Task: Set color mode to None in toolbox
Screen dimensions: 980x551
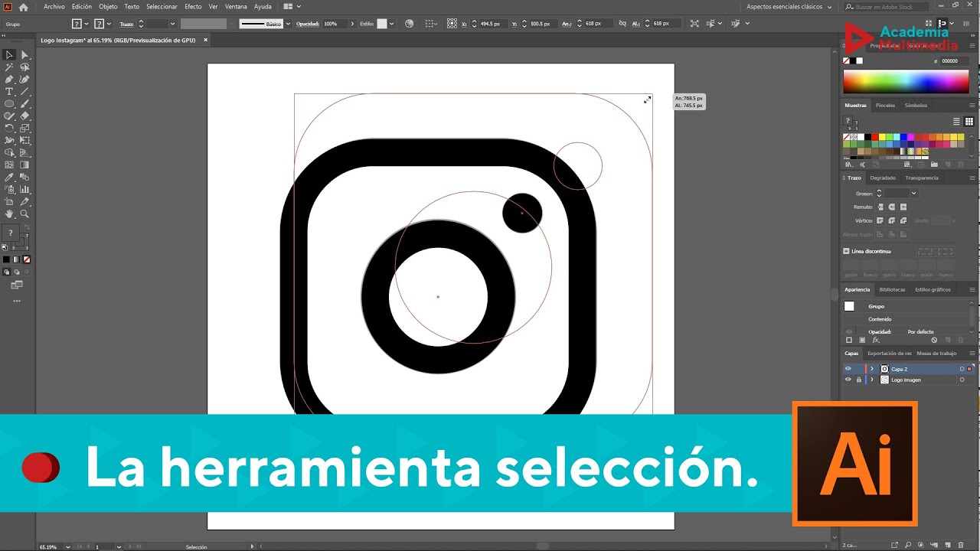Action: coord(28,259)
